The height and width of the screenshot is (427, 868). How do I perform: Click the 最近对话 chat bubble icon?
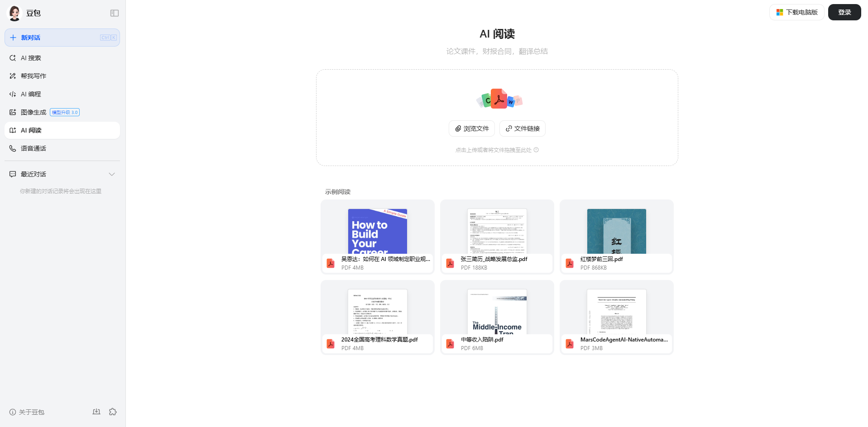coord(13,174)
